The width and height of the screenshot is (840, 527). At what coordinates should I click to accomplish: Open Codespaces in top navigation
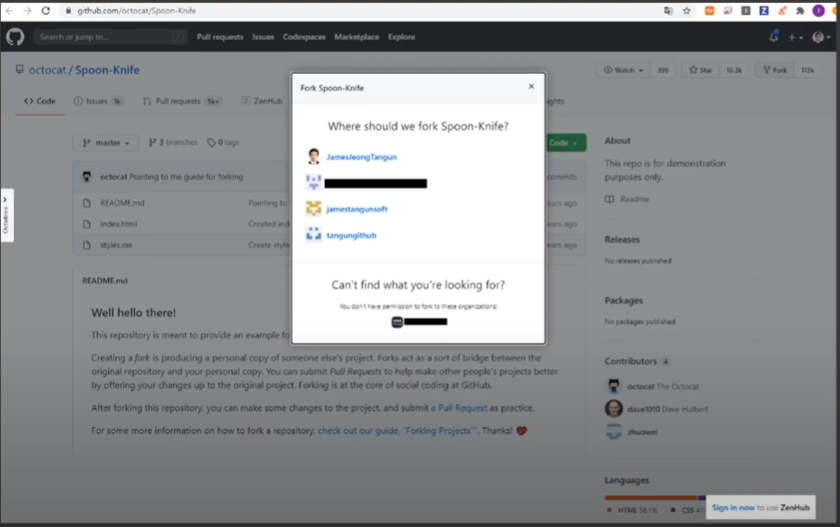(x=304, y=37)
